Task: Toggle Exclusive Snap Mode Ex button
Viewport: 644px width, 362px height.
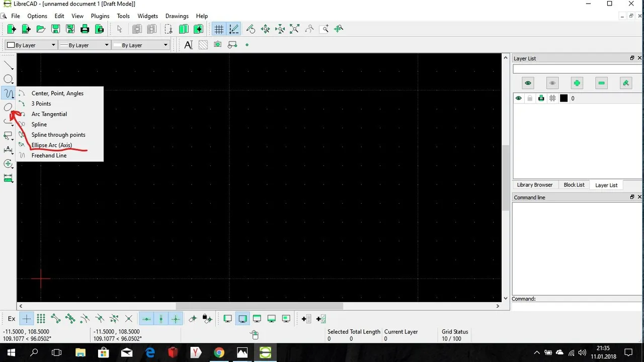Action: coord(12,319)
